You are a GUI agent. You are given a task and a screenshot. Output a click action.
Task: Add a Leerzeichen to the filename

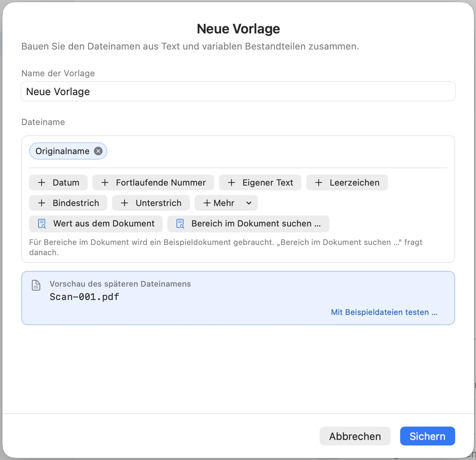pyautogui.click(x=347, y=182)
